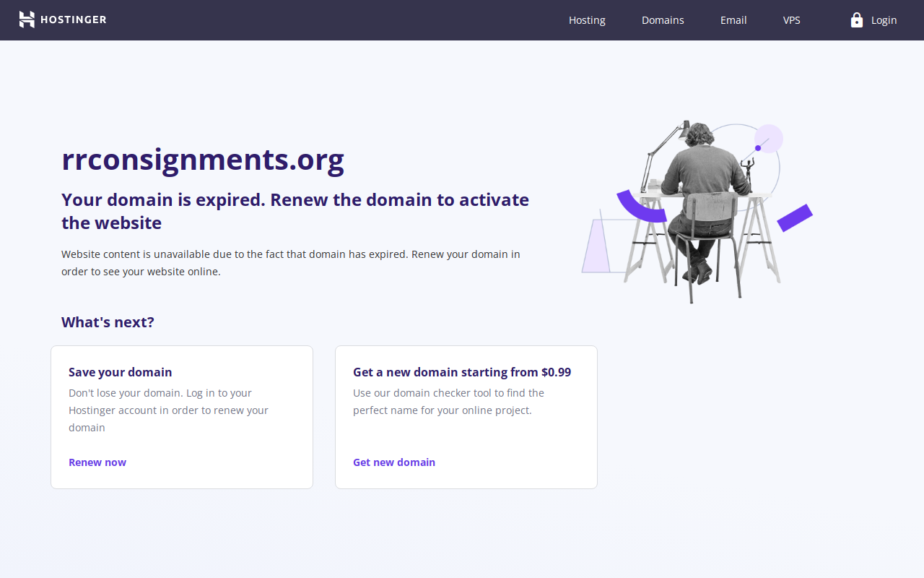Click the 'Get a new domain starting from $0.99' title
The width and height of the screenshot is (924, 578).
[462, 372]
